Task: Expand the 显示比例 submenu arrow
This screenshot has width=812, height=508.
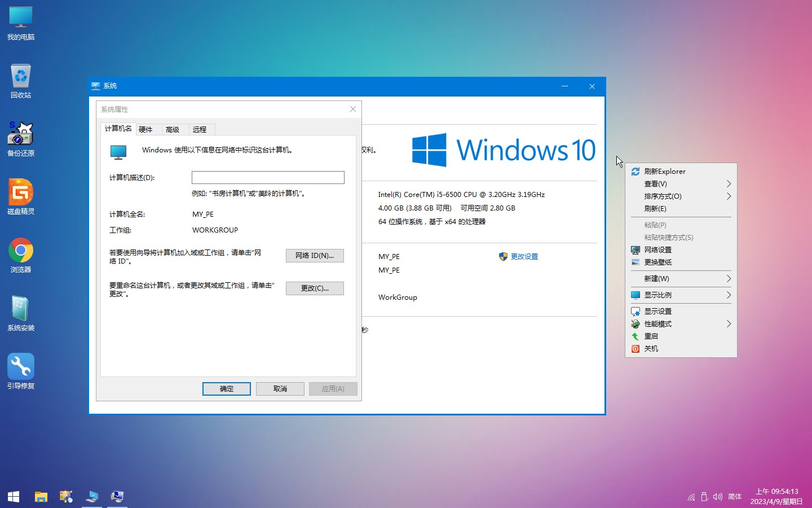Action: pyautogui.click(x=729, y=295)
